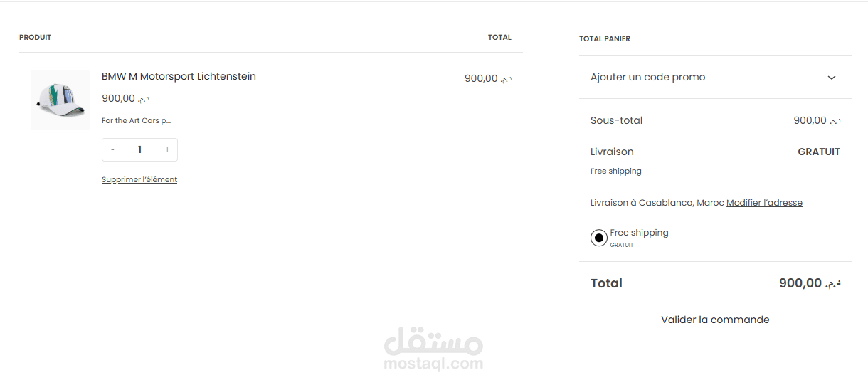Click the promo code chevron arrow
868x380 pixels.
click(x=832, y=78)
